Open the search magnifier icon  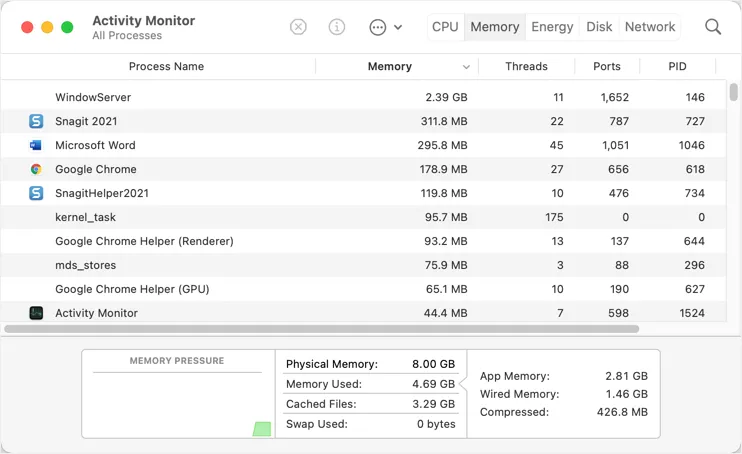(x=713, y=27)
